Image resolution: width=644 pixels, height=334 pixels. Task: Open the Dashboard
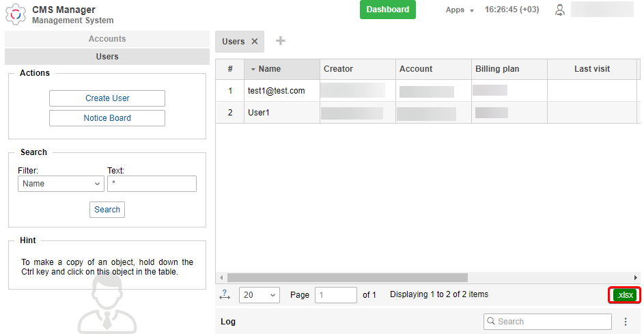click(x=388, y=10)
